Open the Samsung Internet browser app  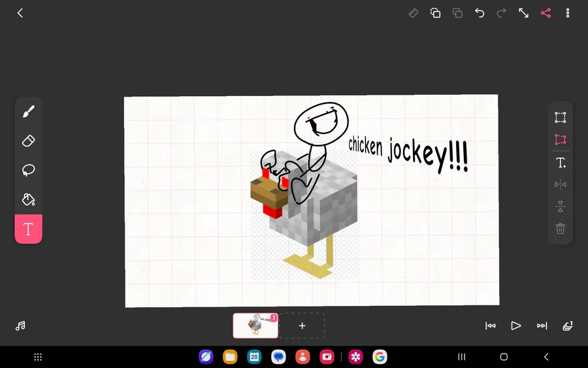206,357
